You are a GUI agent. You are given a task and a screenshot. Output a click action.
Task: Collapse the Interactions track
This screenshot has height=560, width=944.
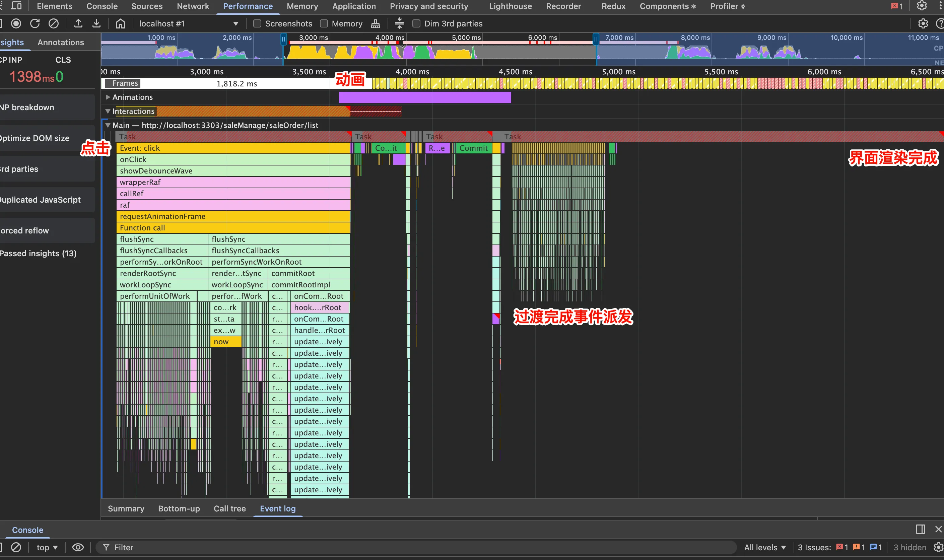click(108, 111)
